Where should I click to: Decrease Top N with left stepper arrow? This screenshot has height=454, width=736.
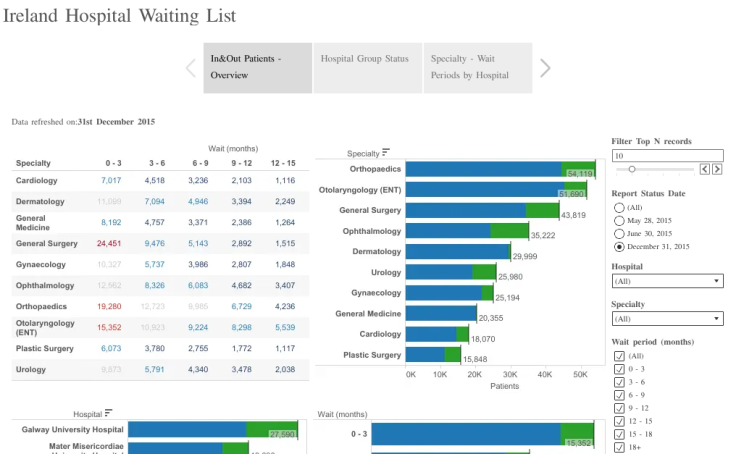coord(705,169)
